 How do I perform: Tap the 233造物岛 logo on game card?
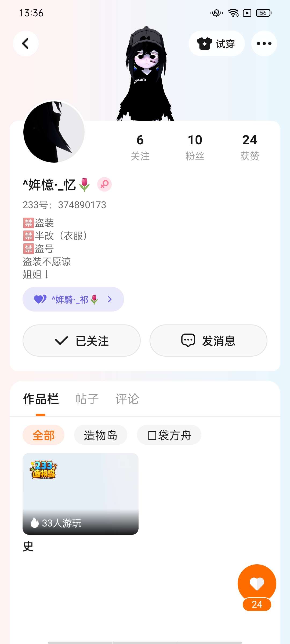[x=43, y=470]
